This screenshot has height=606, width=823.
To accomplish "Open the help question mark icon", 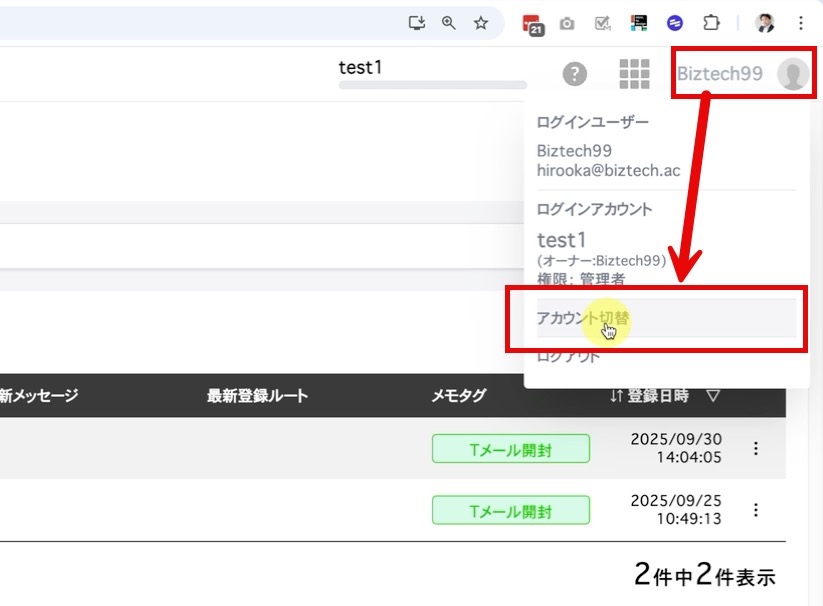I will coord(574,73).
